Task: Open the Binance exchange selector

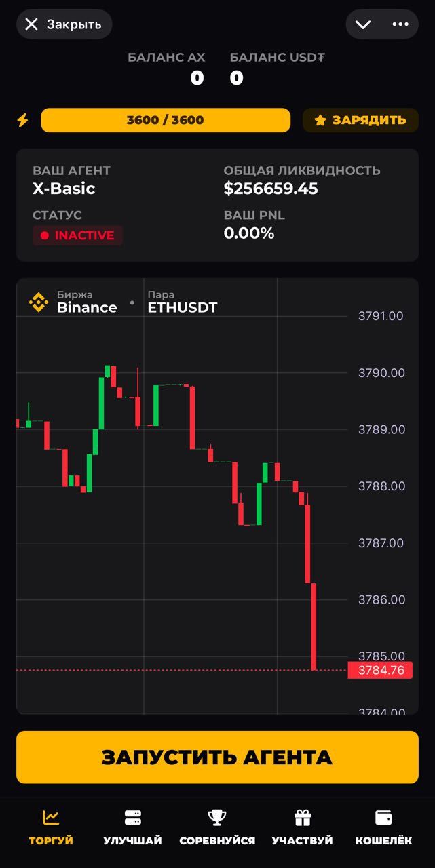Action: 86,302
